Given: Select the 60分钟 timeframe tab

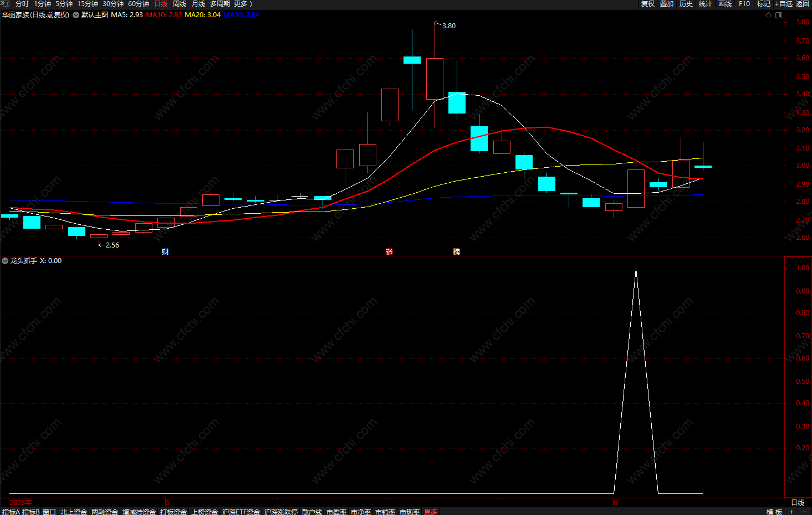Looking at the screenshot, I should tap(139, 4).
